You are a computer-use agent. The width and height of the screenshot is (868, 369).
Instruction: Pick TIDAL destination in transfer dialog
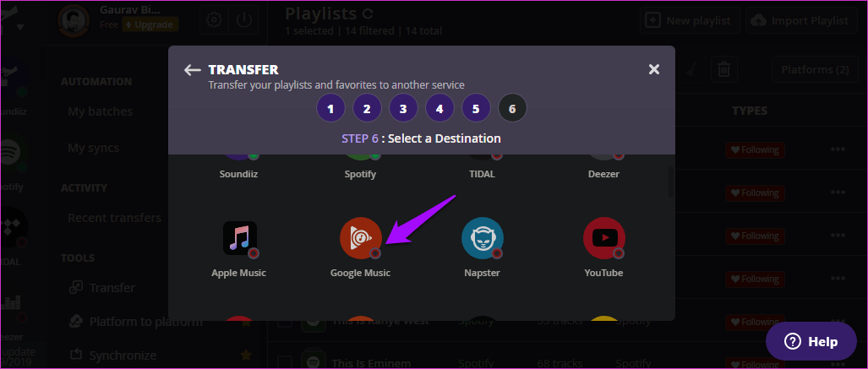tap(482, 174)
